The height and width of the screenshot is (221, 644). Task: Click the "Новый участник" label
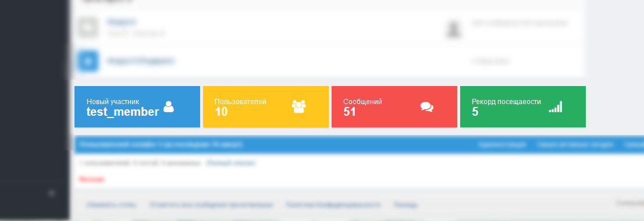point(113,101)
